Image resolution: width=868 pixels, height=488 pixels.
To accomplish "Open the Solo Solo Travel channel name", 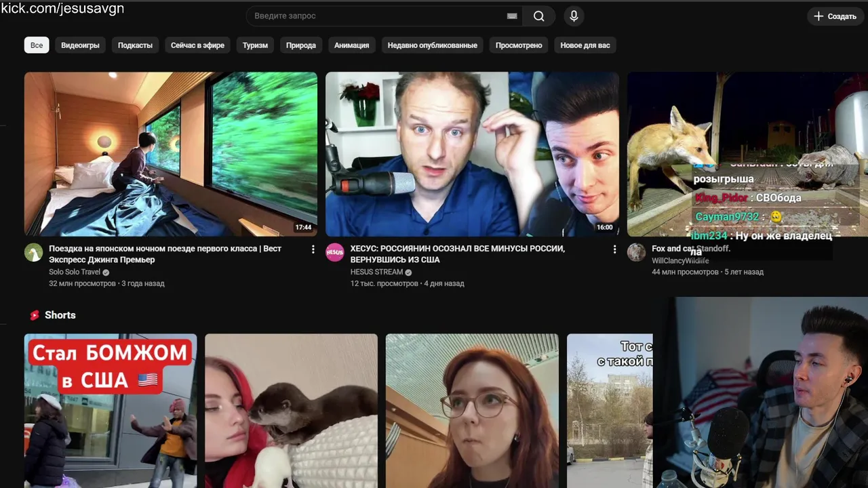I will click(74, 272).
